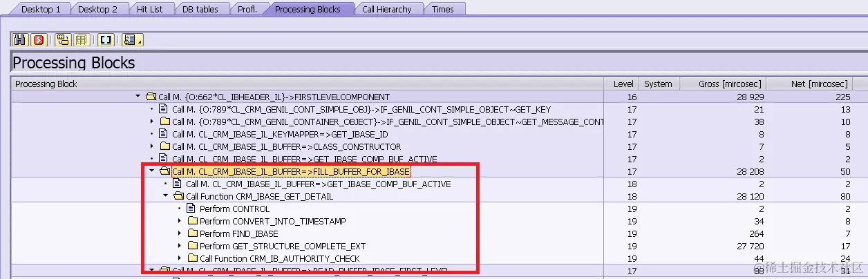Click the System column header
Screen dimensions: 868x279
[658, 84]
